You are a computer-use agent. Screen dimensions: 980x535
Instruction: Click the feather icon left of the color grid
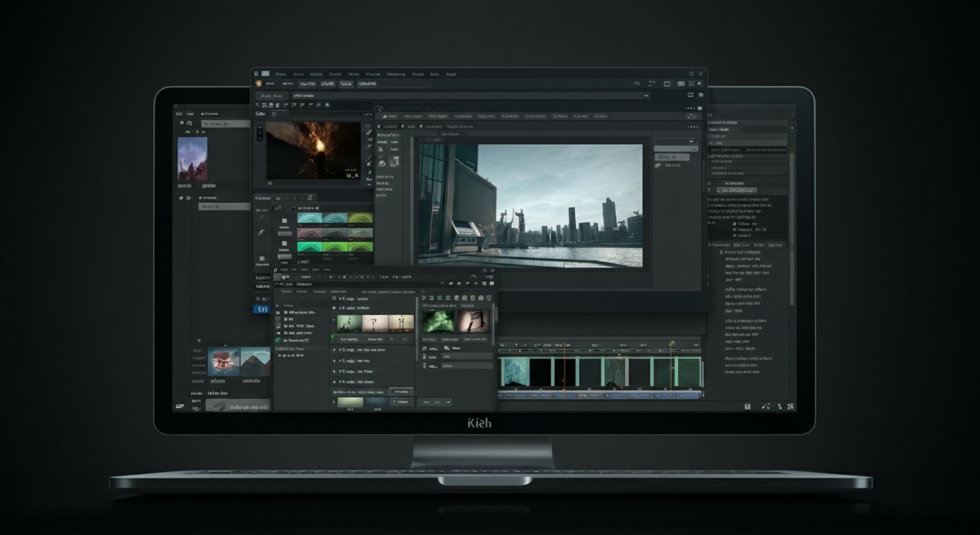click(262, 233)
